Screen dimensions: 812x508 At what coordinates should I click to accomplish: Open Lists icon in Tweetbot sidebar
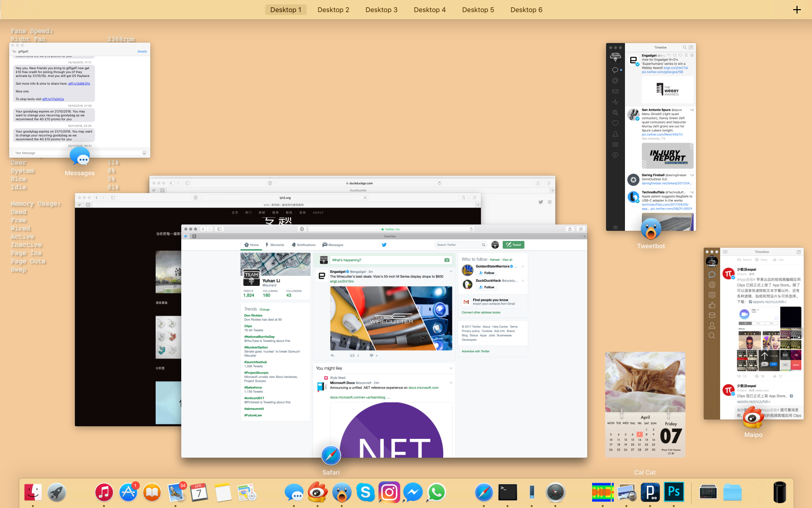click(x=615, y=145)
